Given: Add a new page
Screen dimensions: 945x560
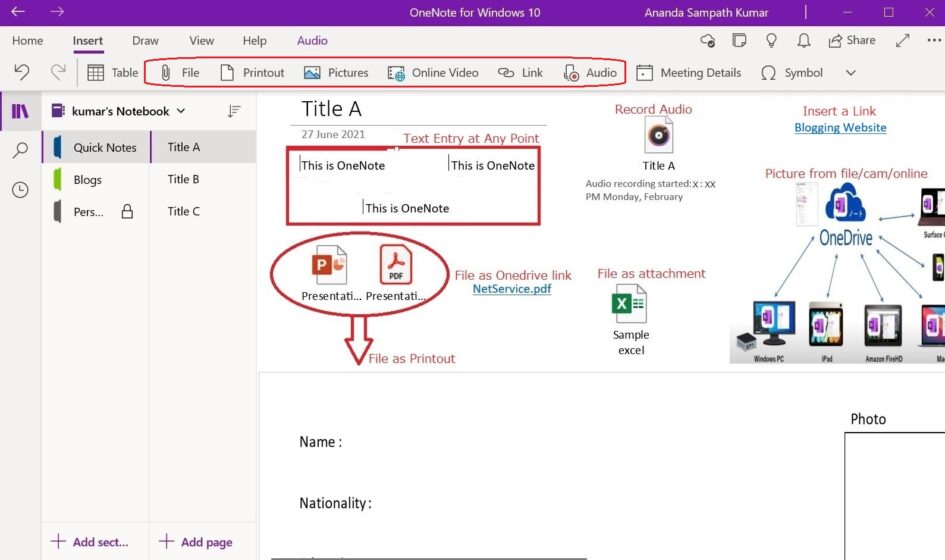Looking at the screenshot, I should (x=195, y=541).
